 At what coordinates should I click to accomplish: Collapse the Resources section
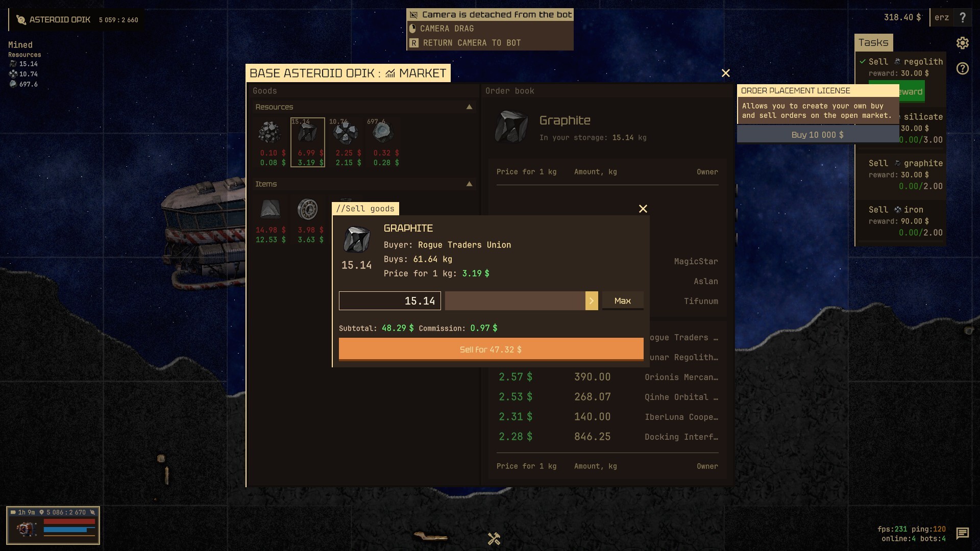click(x=469, y=107)
